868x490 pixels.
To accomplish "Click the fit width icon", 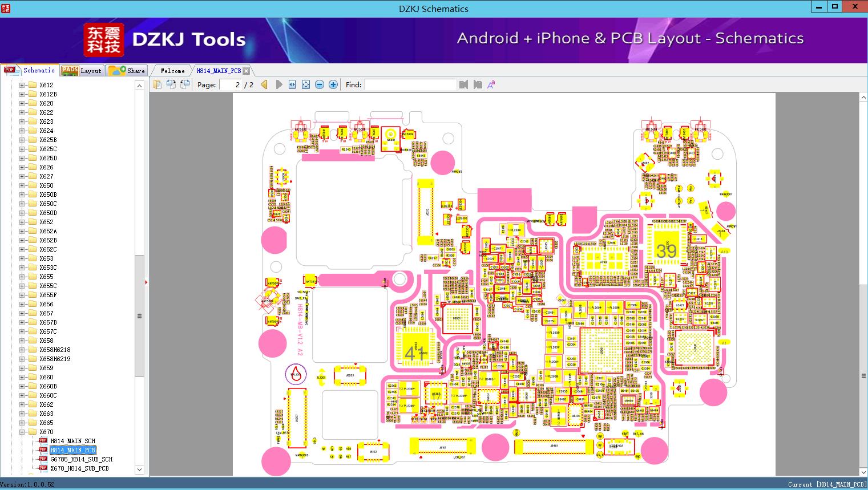I will 292,84.
